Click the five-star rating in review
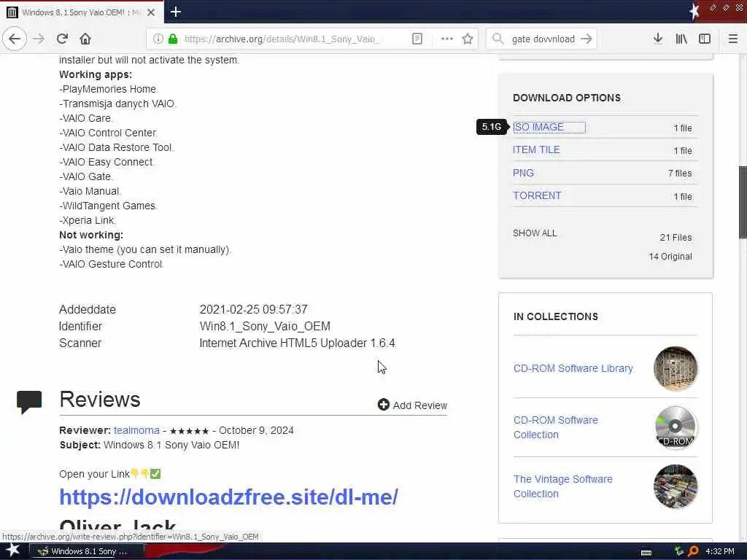 point(189,431)
